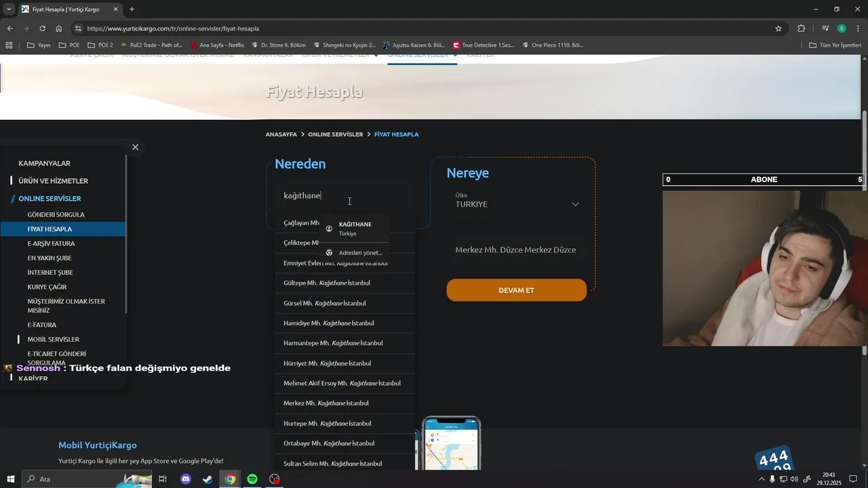
Task: Select Mehmet Akif Ersoy Mh. Kağıthane İstanbul
Action: (344, 383)
